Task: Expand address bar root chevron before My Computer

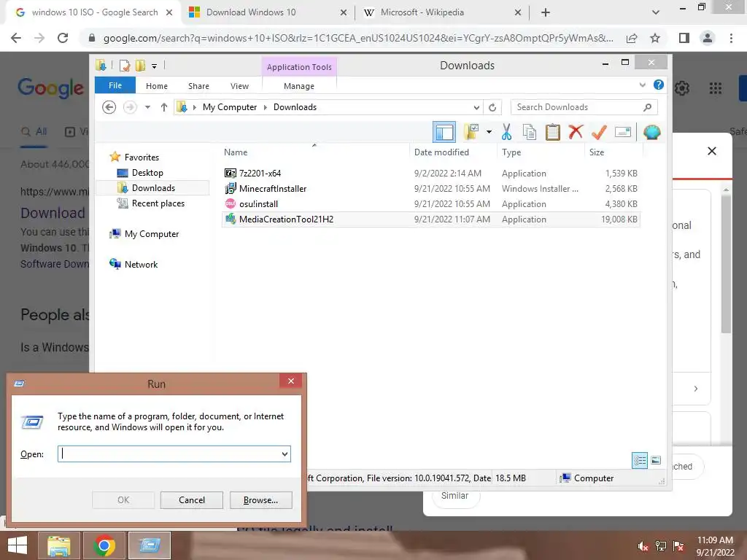Action: coord(194,107)
